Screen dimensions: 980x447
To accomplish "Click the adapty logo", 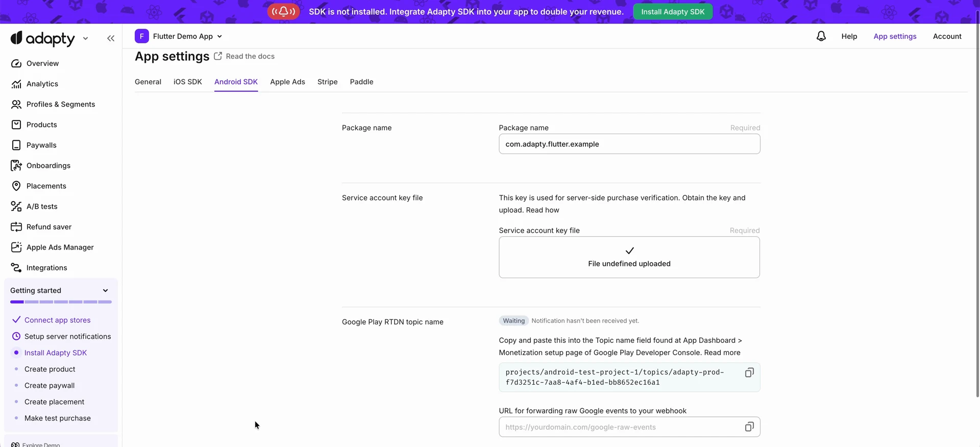I will (x=43, y=38).
